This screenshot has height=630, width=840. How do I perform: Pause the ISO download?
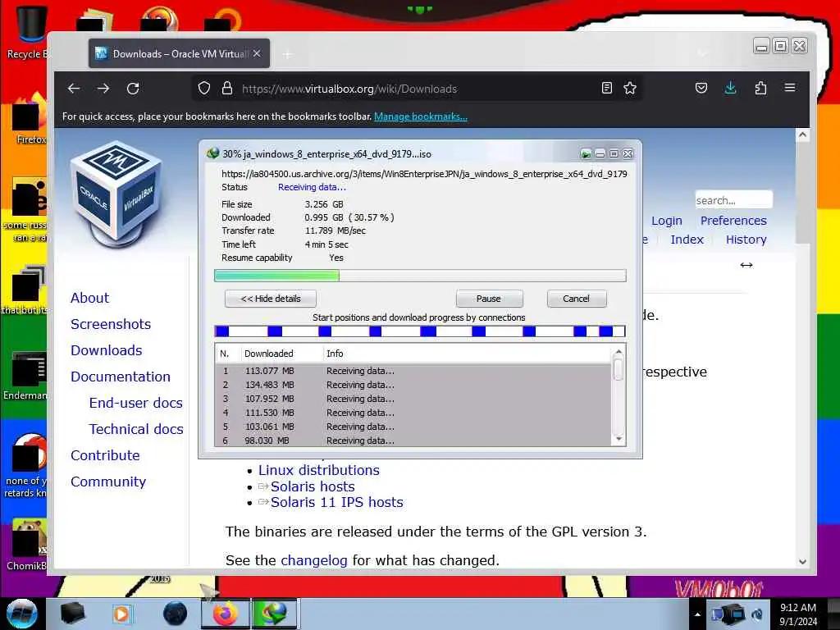pos(489,299)
